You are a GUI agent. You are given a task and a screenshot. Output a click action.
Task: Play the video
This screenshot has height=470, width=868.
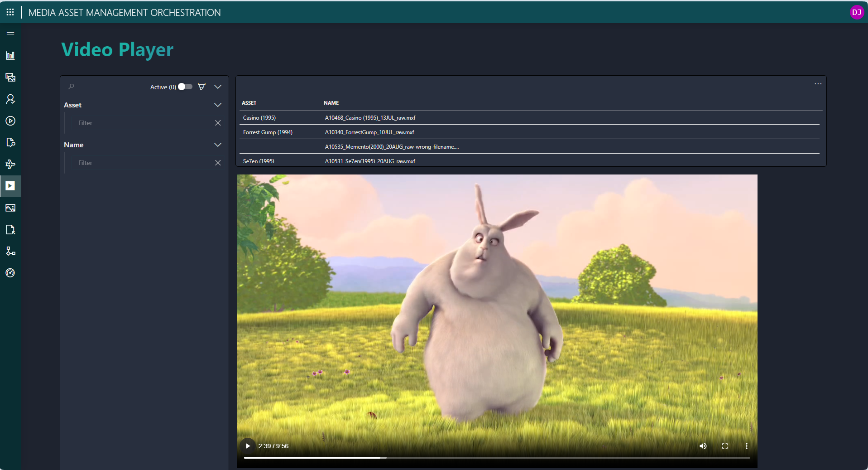coord(248,446)
